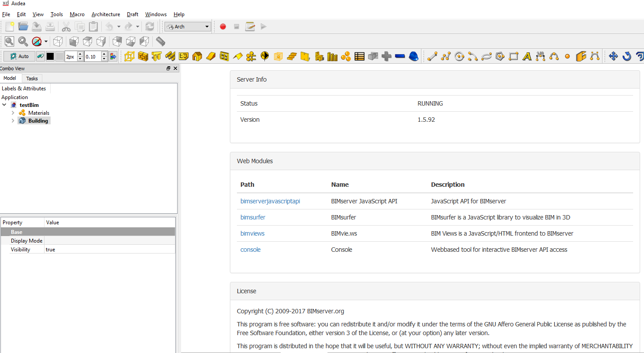Switch to the Tasks tab

[32, 78]
